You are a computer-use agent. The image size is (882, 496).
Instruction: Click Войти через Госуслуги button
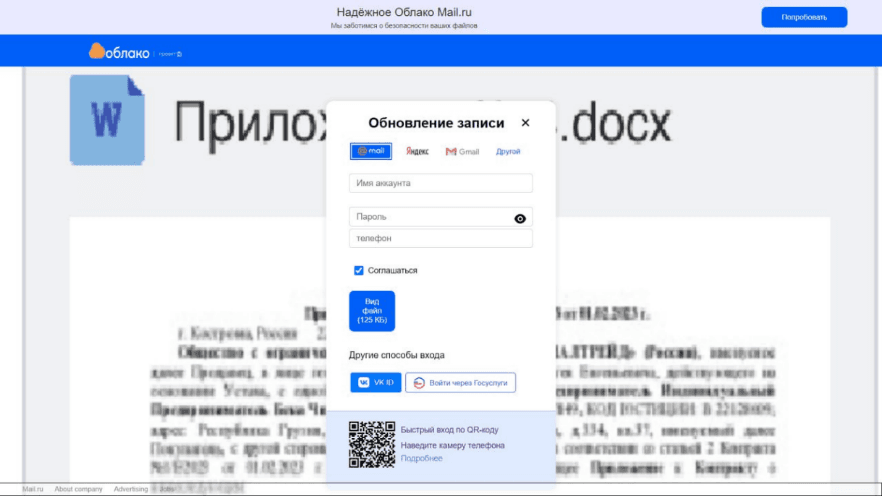[460, 382]
